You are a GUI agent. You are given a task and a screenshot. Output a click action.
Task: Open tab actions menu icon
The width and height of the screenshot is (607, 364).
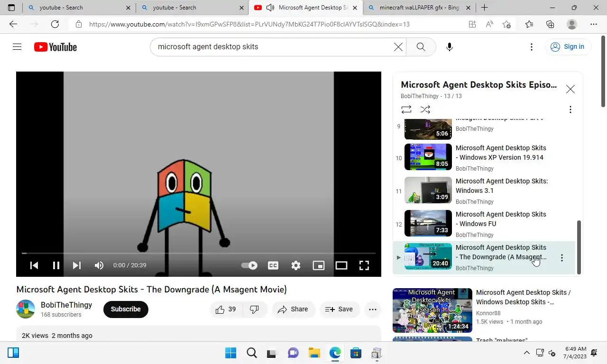(x=11, y=8)
